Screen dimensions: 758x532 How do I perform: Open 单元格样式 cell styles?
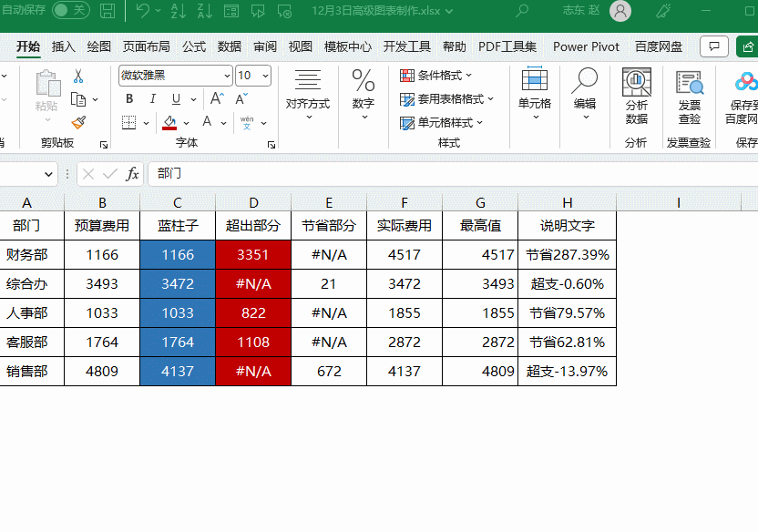point(441,123)
